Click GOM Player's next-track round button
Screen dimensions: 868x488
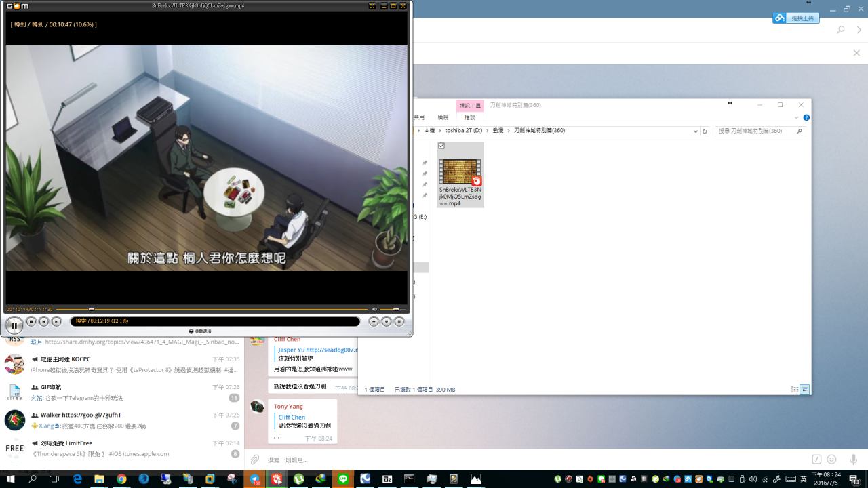(x=56, y=321)
